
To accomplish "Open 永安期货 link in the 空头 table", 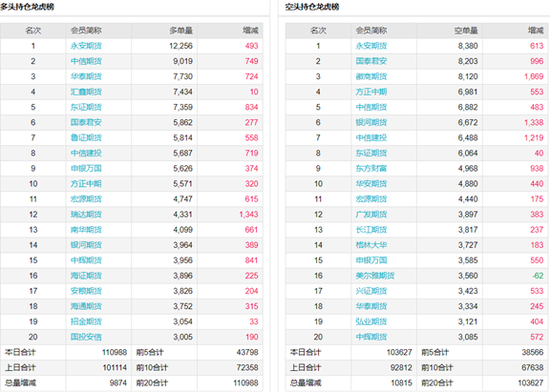I will [371, 46].
